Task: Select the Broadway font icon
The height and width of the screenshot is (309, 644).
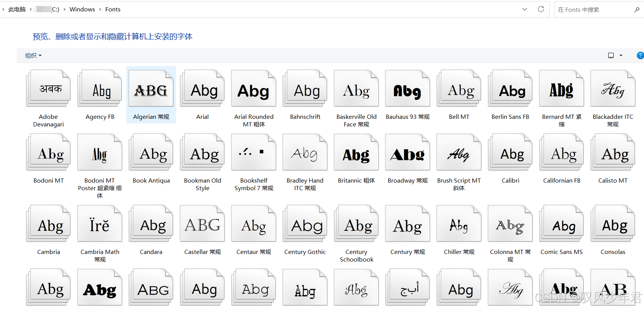Action: 408,152
